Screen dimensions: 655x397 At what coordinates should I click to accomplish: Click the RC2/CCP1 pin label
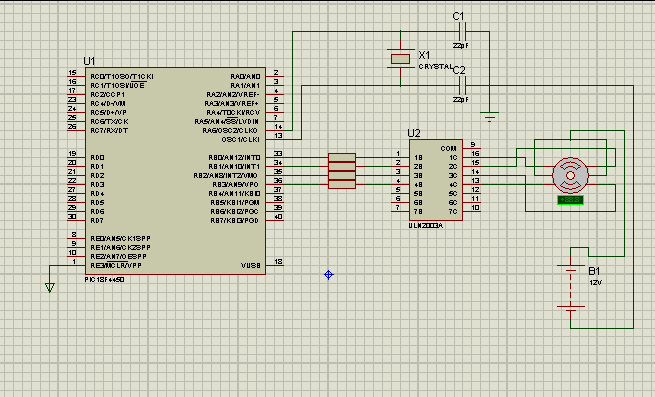[108, 94]
